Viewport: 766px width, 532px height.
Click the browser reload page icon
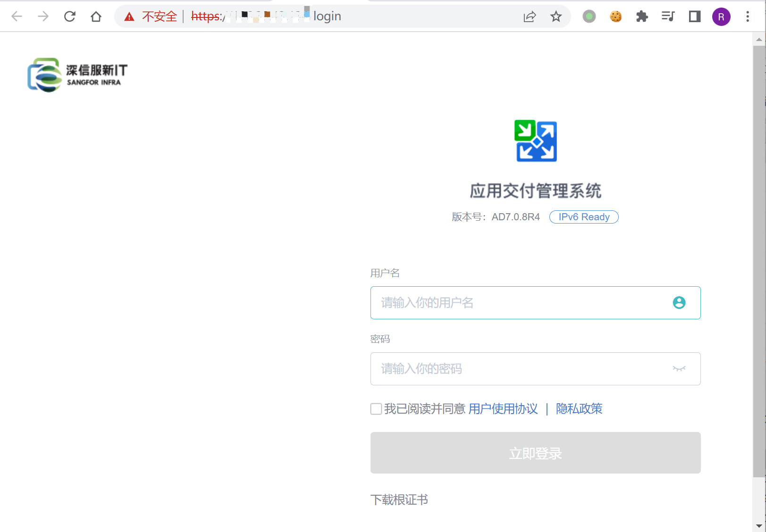click(x=70, y=17)
